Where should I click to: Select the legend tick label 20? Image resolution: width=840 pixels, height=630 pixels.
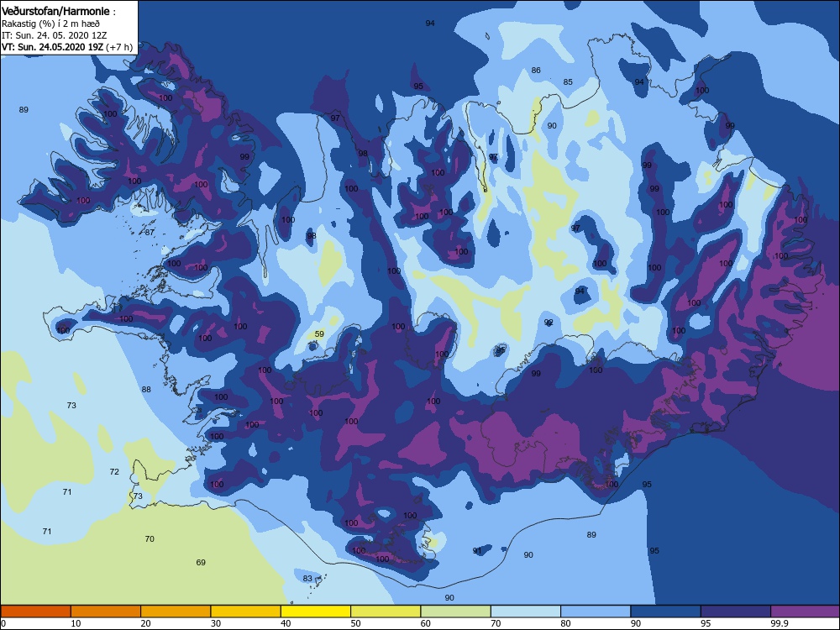[x=145, y=623]
